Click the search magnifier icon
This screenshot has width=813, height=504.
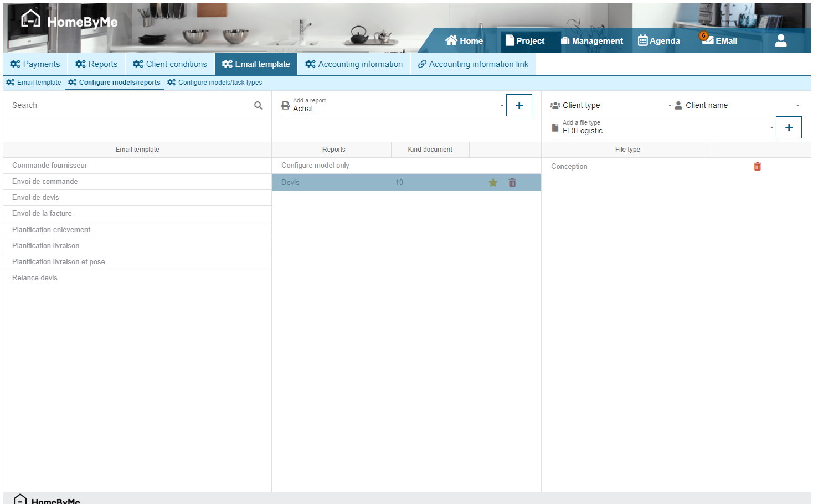[258, 105]
